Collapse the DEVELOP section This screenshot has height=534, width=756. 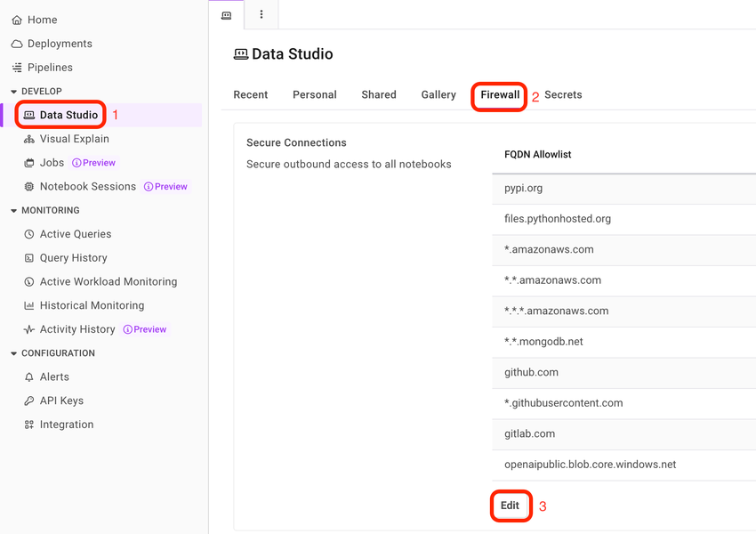(13, 92)
